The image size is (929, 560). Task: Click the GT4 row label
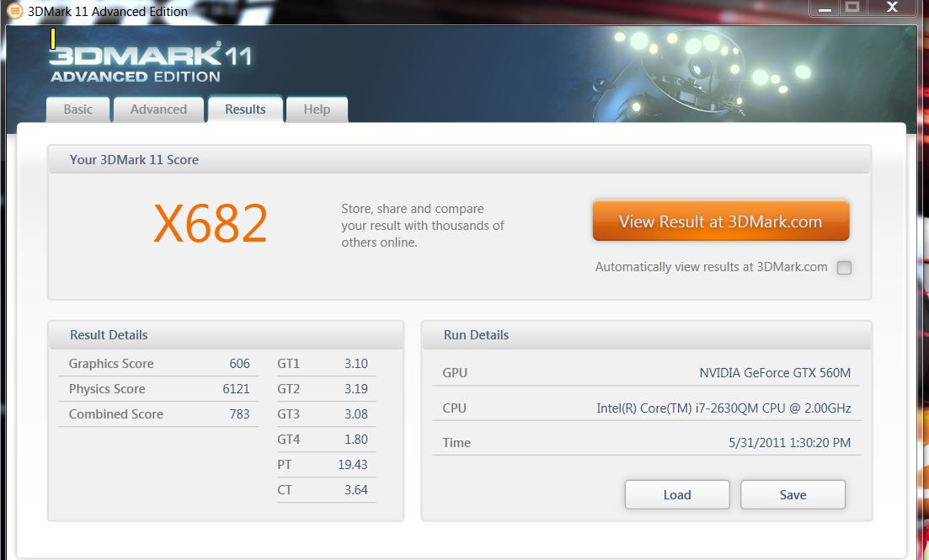(x=289, y=440)
